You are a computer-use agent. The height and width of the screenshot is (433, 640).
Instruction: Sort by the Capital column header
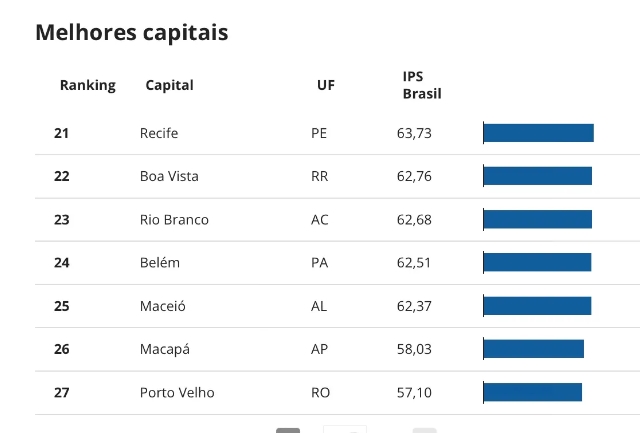pos(169,85)
